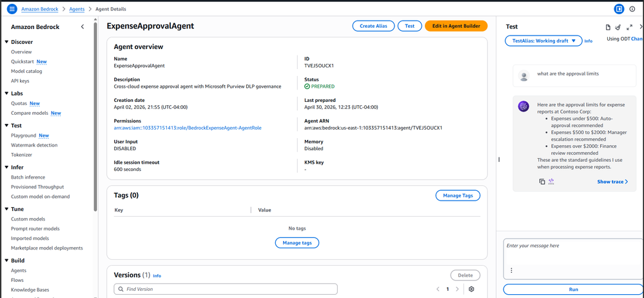Open Quotas under Labs
644x298 pixels.
click(x=19, y=103)
